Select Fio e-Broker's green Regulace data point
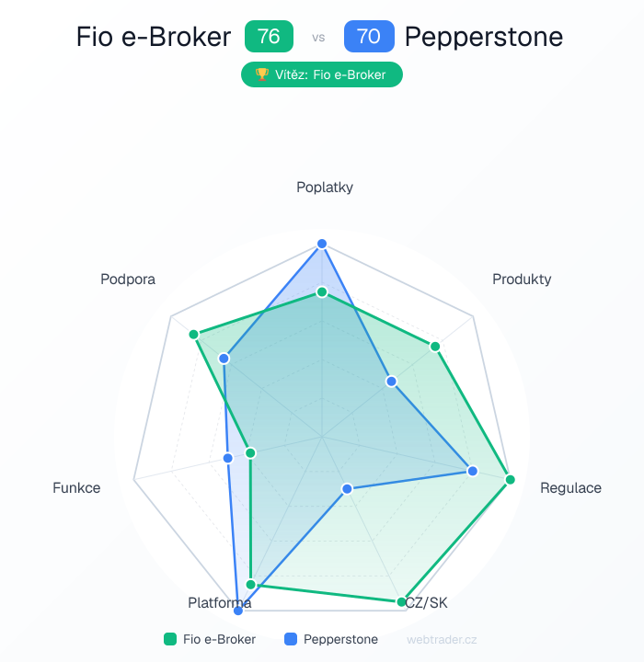The height and width of the screenshot is (662, 644). click(510, 480)
